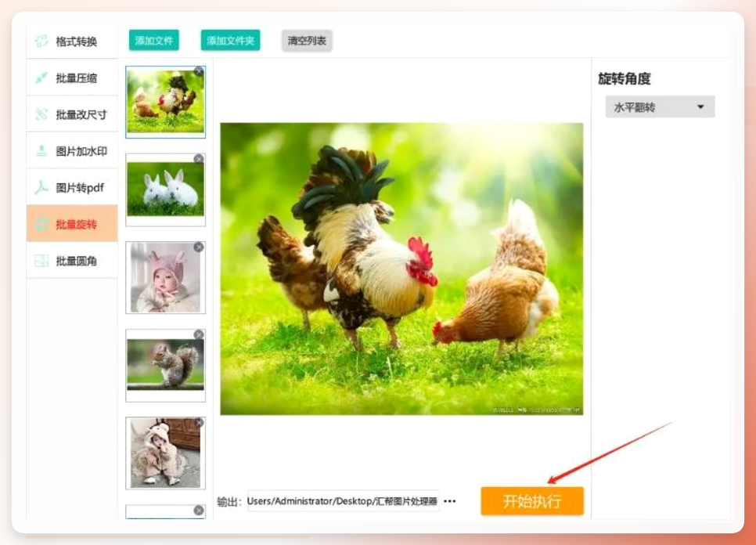Viewport: 756px width, 545px height.
Task: Select the chickens thumbnail
Action: 165,102
